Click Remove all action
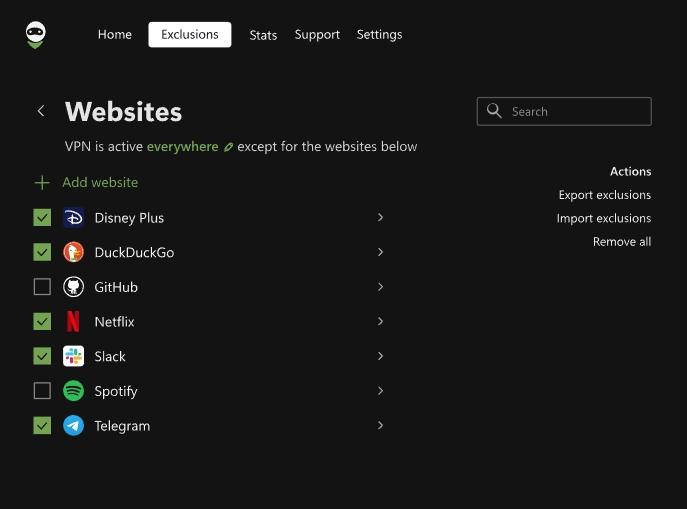Viewport: 687px width, 509px height. click(x=621, y=242)
